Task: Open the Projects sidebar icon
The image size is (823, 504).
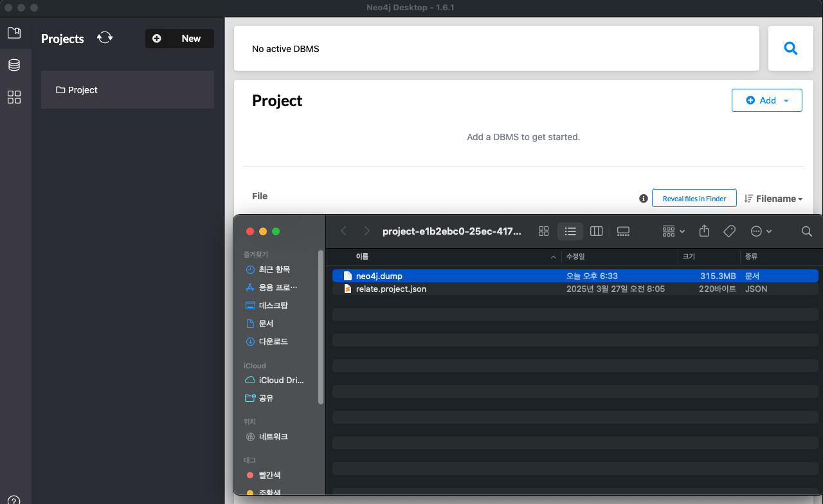Action: coord(14,32)
